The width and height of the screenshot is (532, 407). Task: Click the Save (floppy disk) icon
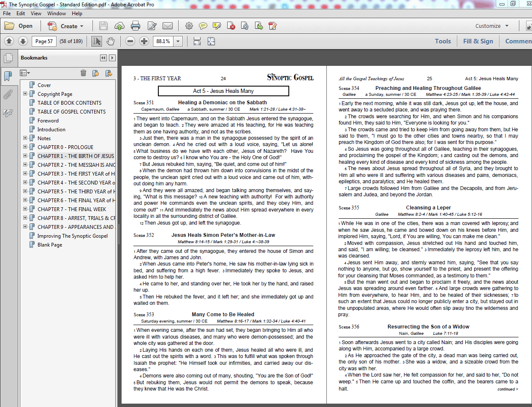pyautogui.click(x=103, y=26)
